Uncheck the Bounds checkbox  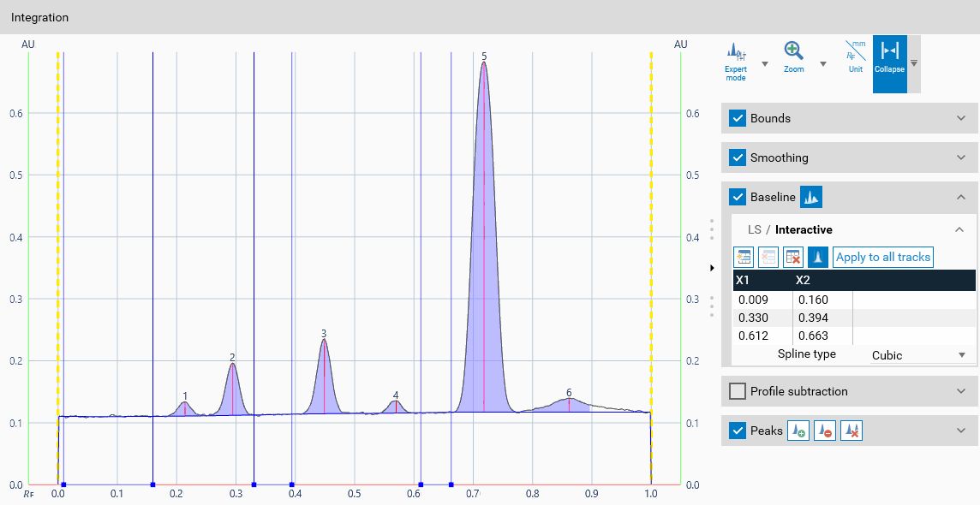(x=738, y=118)
